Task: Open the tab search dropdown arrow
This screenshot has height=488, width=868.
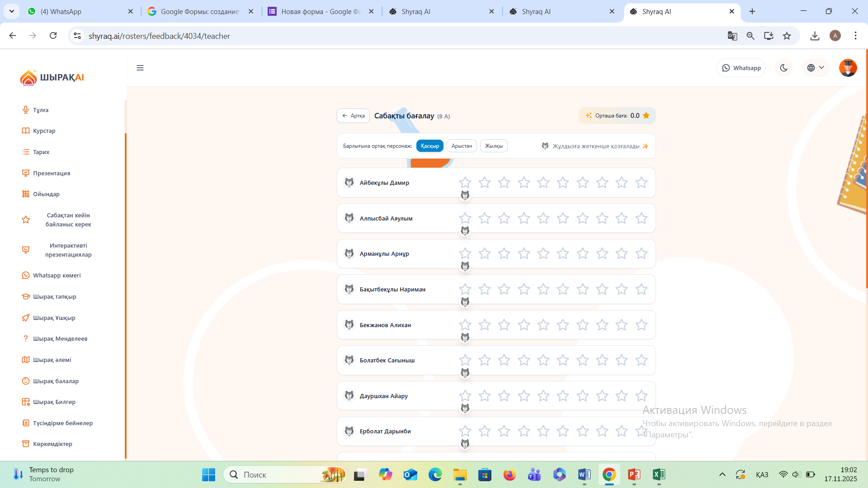Action: (x=12, y=11)
